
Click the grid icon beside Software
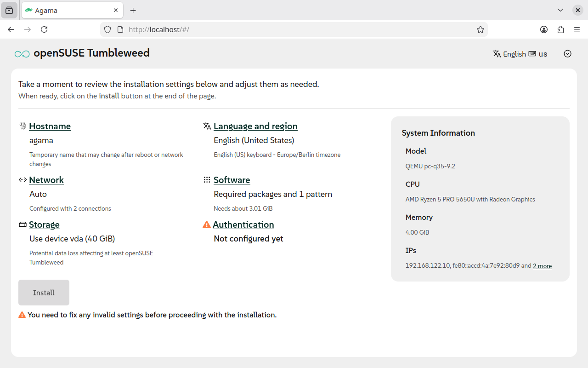click(x=207, y=180)
